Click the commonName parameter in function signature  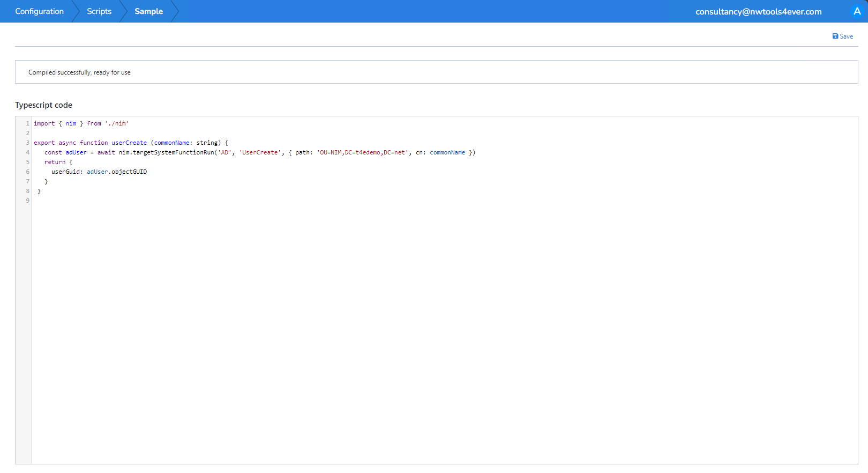click(x=171, y=143)
